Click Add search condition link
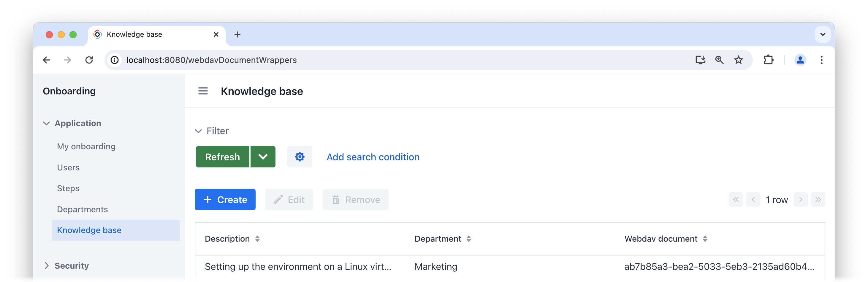 (x=373, y=157)
